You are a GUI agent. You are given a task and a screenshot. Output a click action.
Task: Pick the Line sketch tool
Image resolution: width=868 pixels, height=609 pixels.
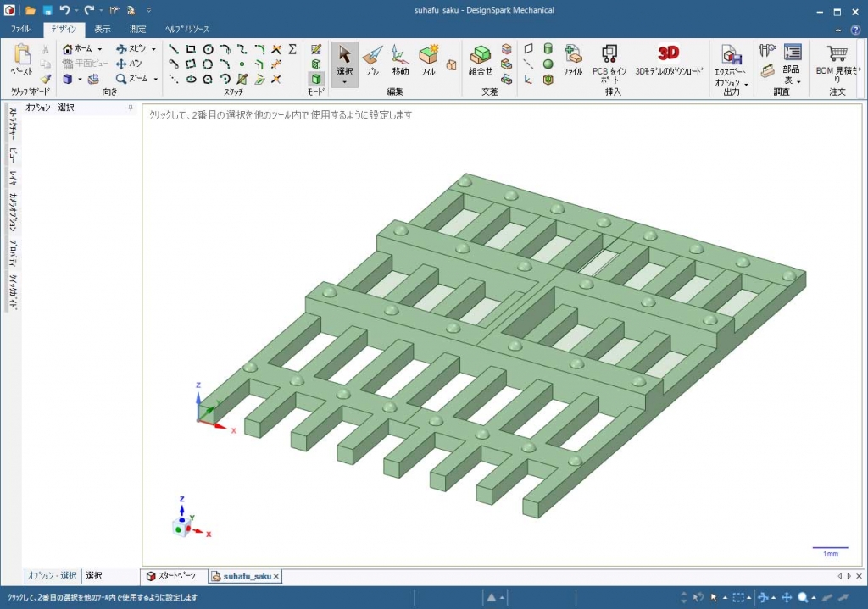pyautogui.click(x=174, y=49)
